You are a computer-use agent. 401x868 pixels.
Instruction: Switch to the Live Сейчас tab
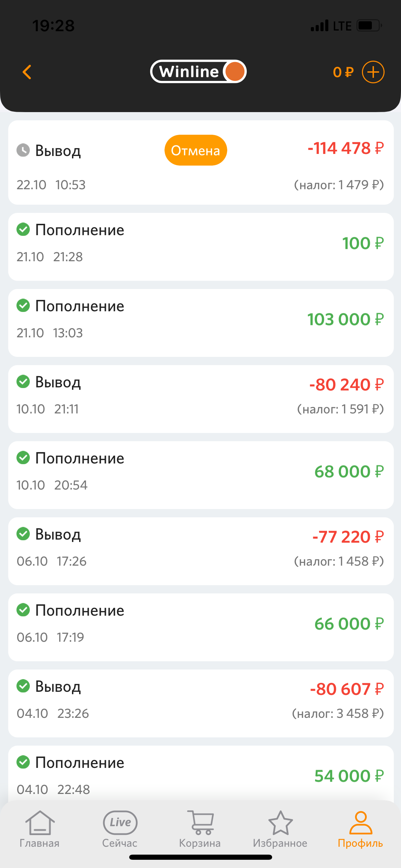pyautogui.click(x=120, y=829)
